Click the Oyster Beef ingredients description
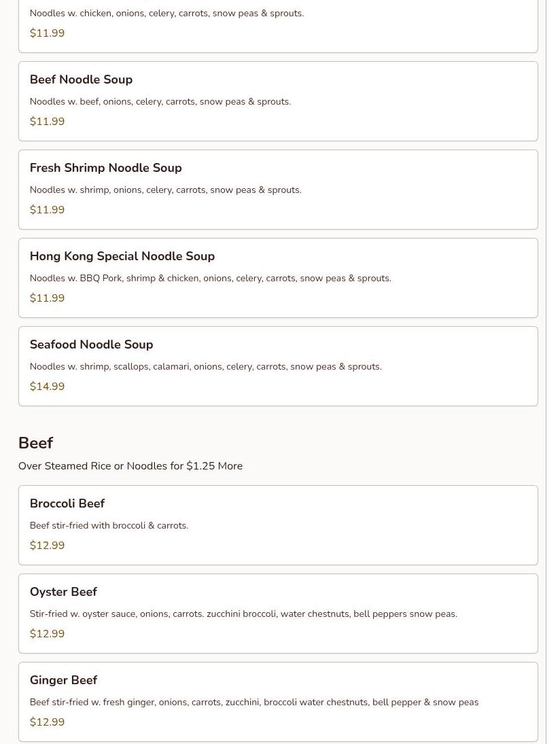 click(x=243, y=614)
